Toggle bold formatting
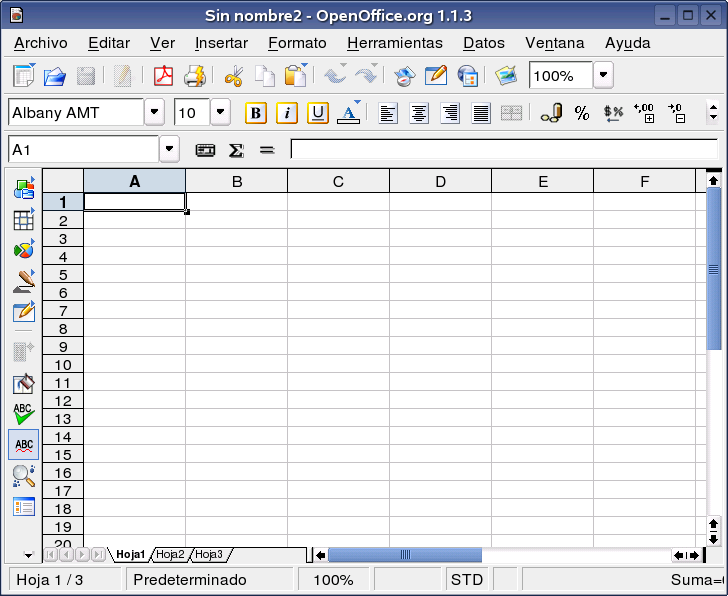728x596 pixels. [256, 113]
